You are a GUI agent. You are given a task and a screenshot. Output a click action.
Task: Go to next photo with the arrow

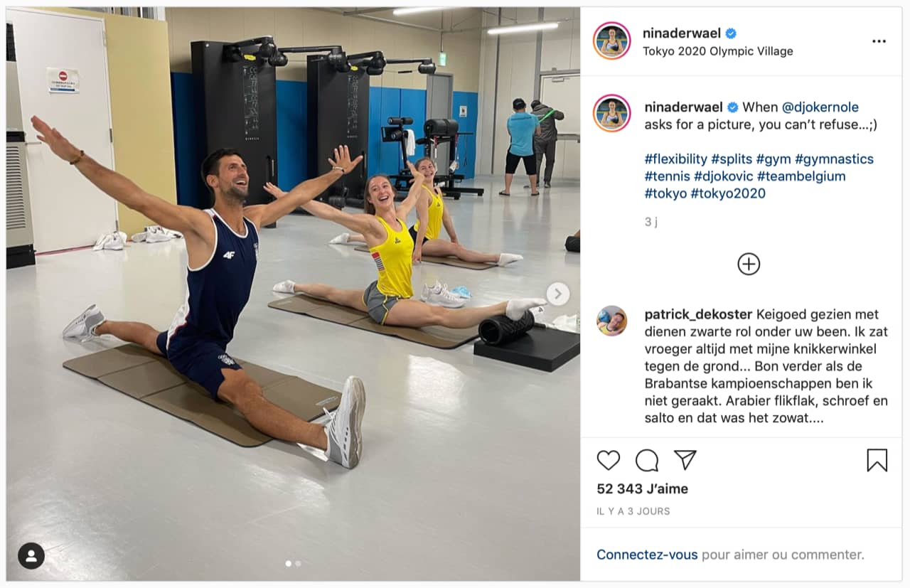558,294
